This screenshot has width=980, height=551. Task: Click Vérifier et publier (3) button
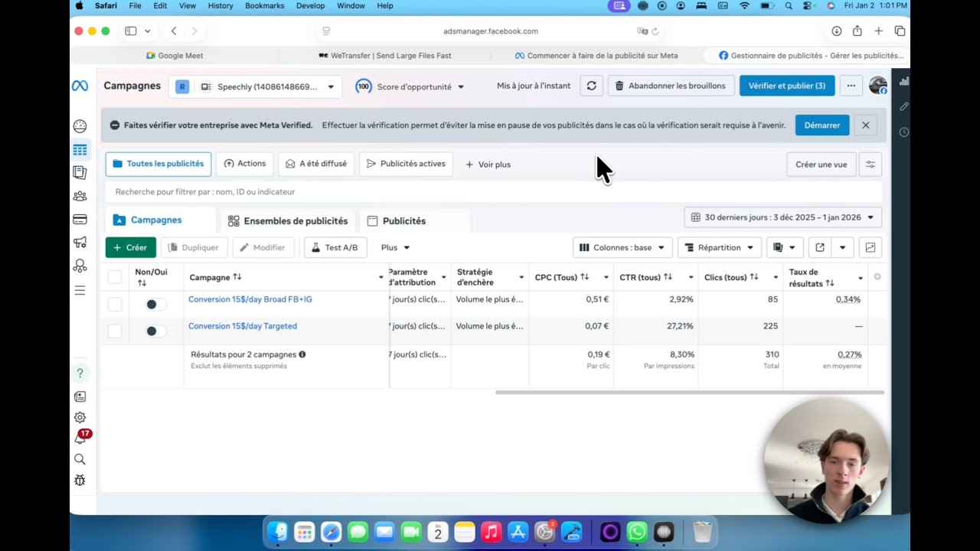click(787, 86)
